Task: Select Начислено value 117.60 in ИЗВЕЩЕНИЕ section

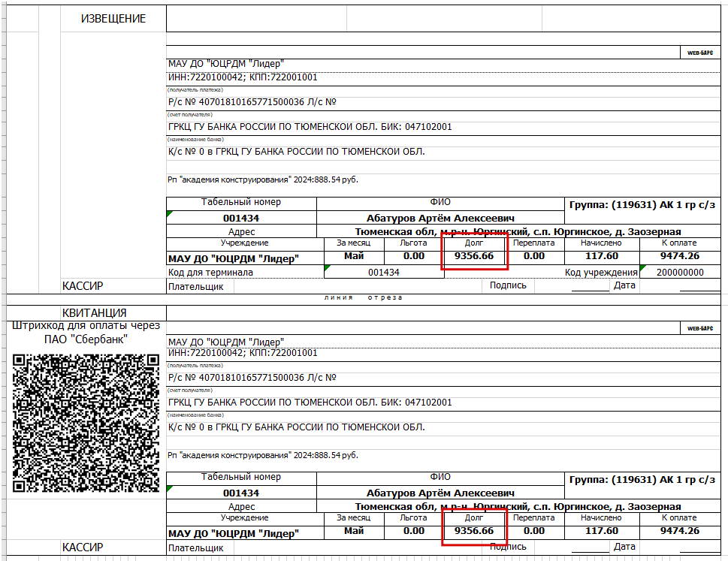Action: (x=602, y=256)
